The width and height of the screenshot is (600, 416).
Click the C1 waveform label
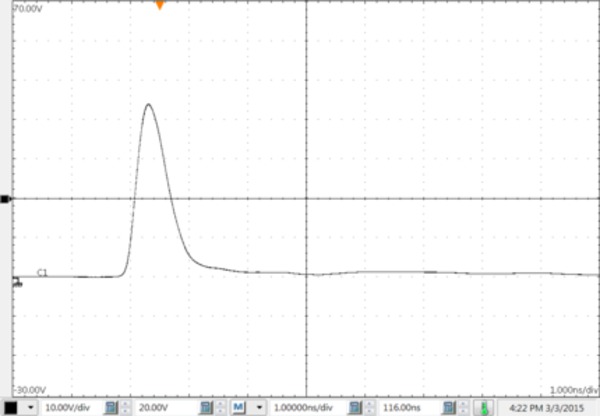coord(42,273)
